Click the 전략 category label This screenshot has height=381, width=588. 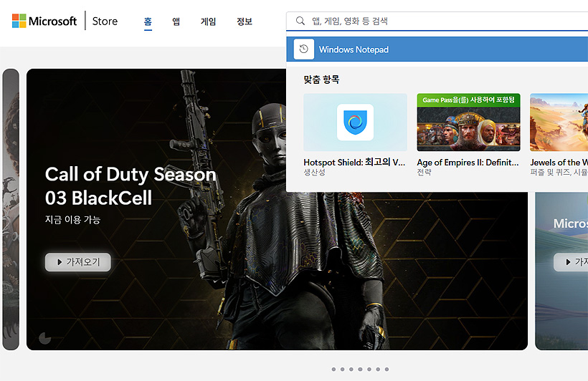424,173
